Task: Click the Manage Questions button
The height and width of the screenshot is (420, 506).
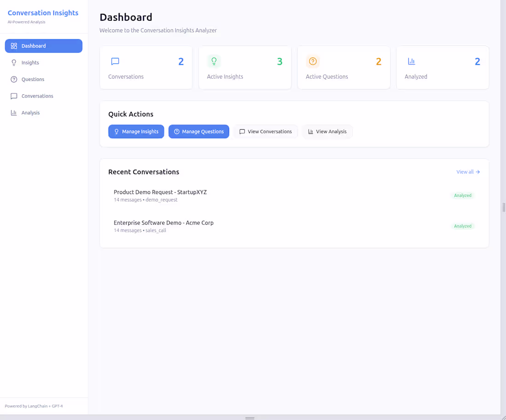Action: 199,132
